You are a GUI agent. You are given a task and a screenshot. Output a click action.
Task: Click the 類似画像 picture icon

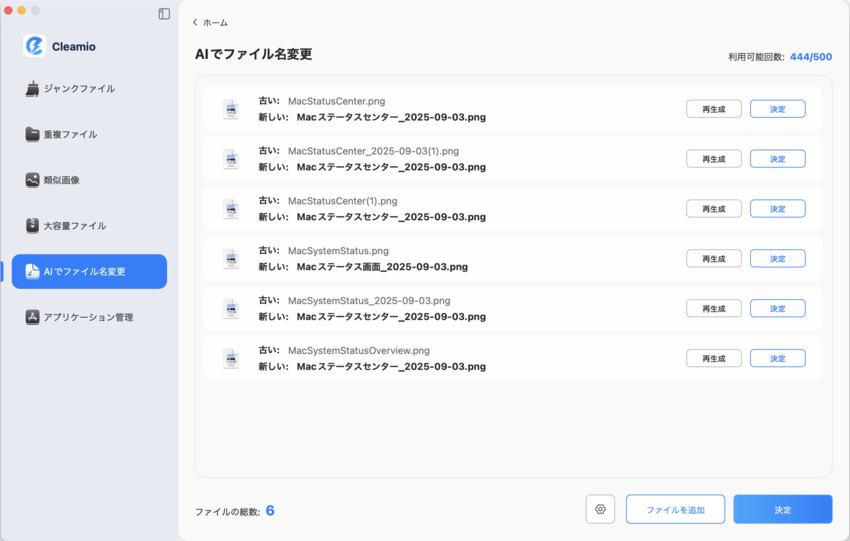[33, 179]
